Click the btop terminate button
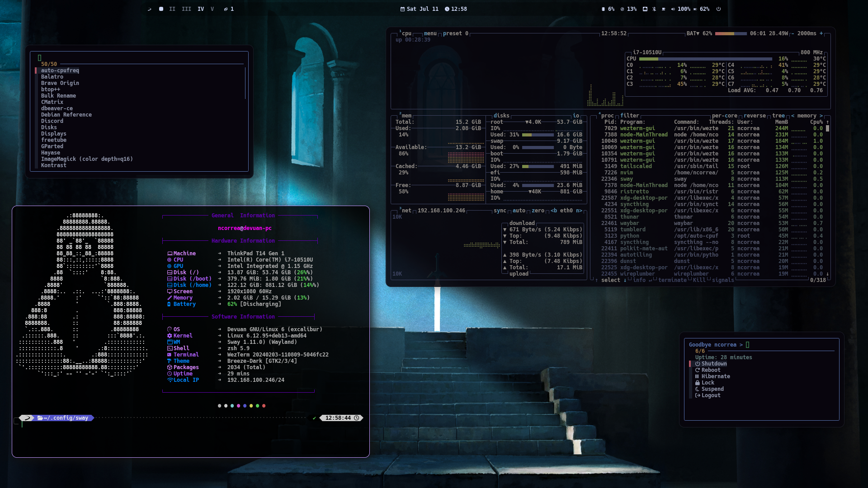The height and width of the screenshot is (488, 868). click(672, 280)
